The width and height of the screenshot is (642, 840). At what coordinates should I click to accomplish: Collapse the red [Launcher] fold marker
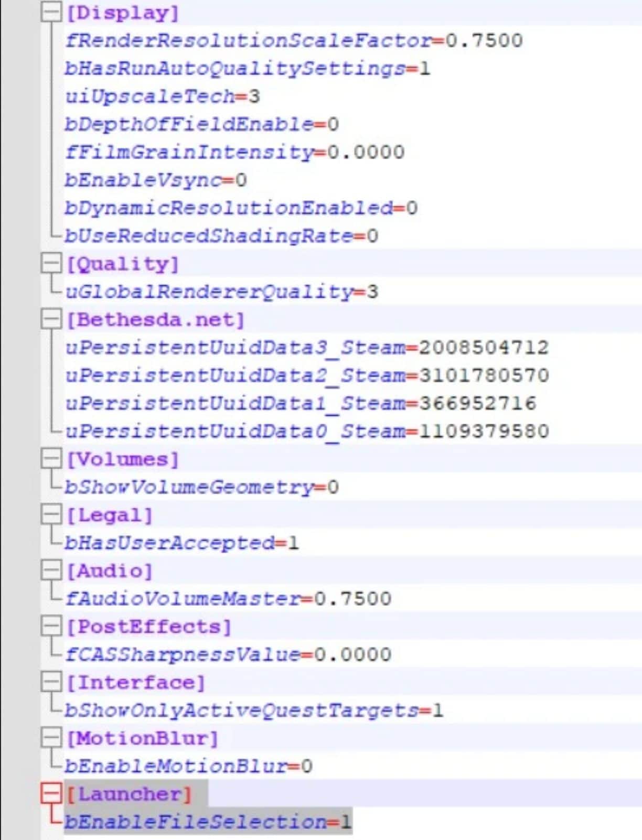pyautogui.click(x=51, y=794)
